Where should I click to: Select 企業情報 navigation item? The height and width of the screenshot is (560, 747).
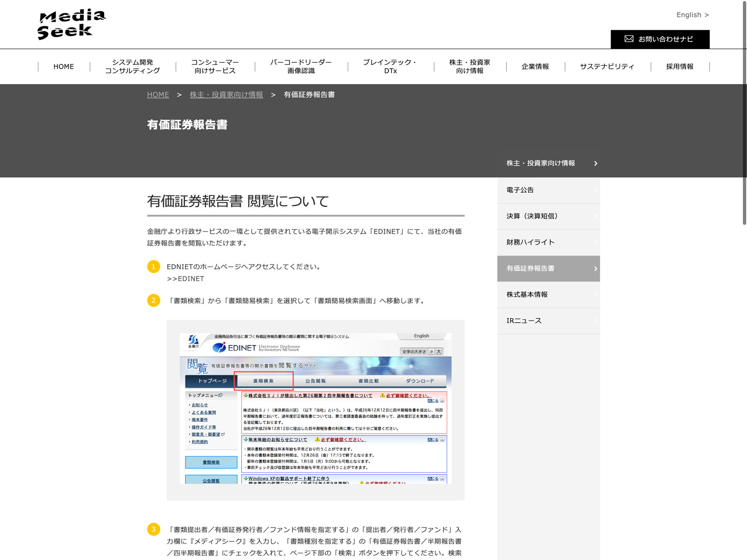(x=535, y=67)
